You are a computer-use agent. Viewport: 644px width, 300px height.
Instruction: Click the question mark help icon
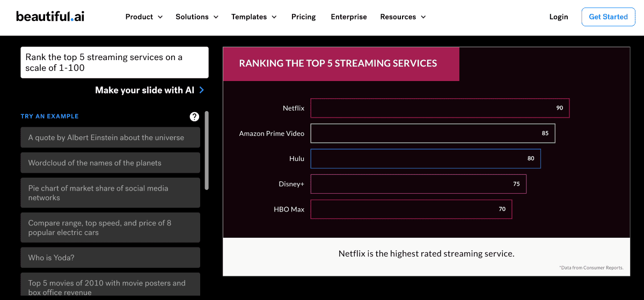coord(194,116)
